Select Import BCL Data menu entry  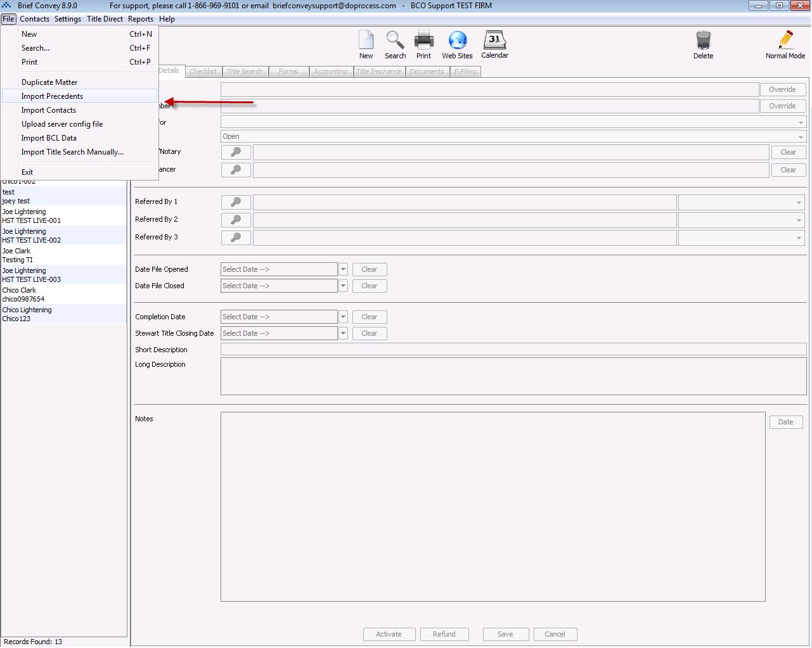[79, 138]
